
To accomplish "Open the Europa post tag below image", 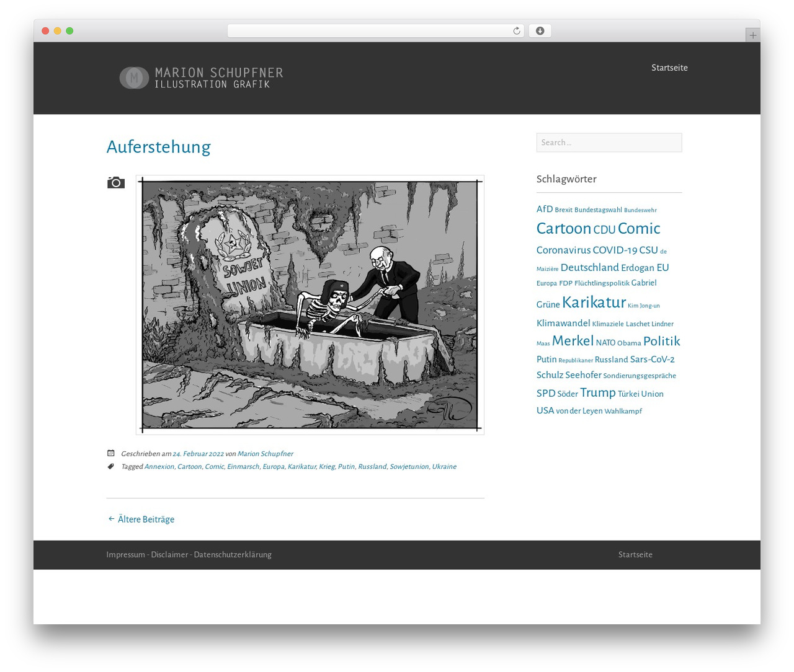I will [274, 467].
